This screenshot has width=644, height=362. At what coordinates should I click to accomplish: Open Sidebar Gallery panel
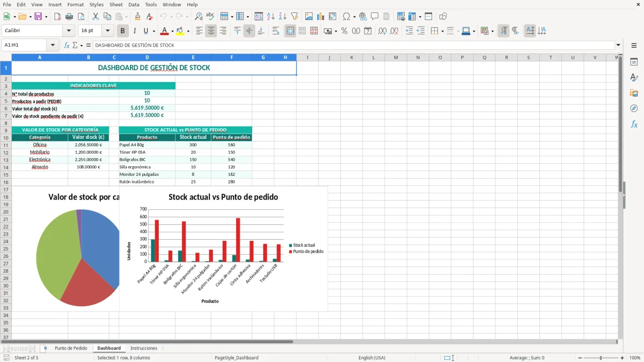pyautogui.click(x=634, y=93)
